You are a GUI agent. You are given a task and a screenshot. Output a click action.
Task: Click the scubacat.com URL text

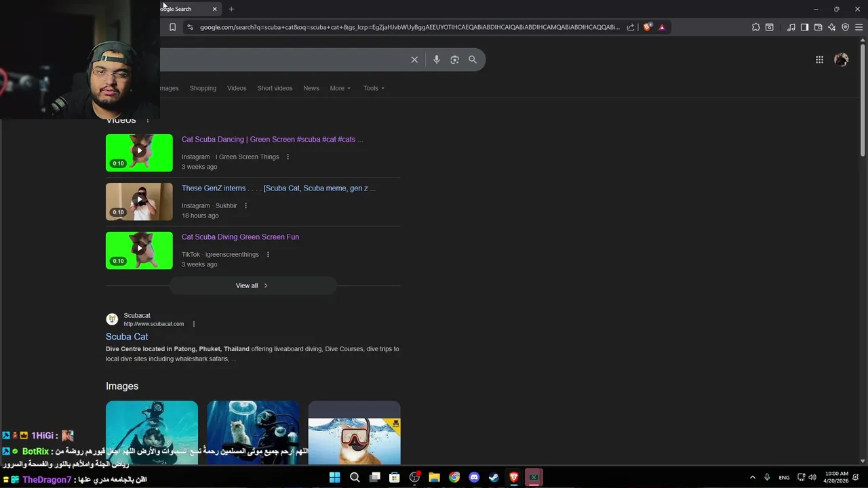153,324
